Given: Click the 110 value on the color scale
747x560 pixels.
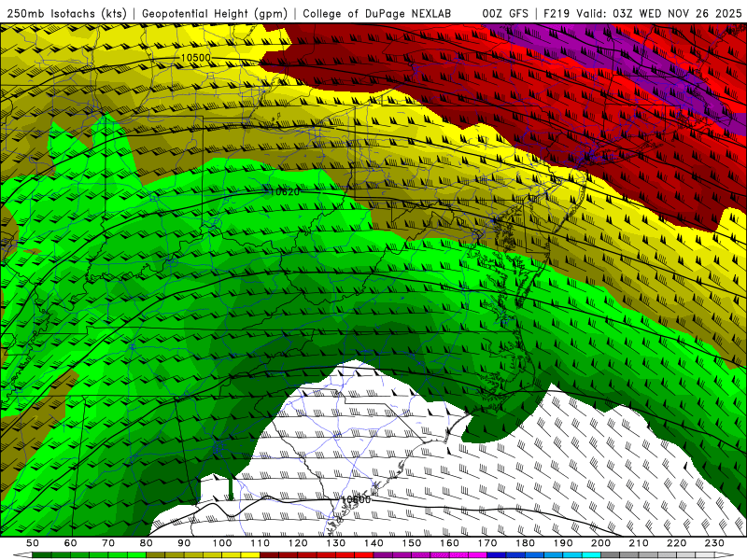Looking at the screenshot, I should click(x=260, y=543).
